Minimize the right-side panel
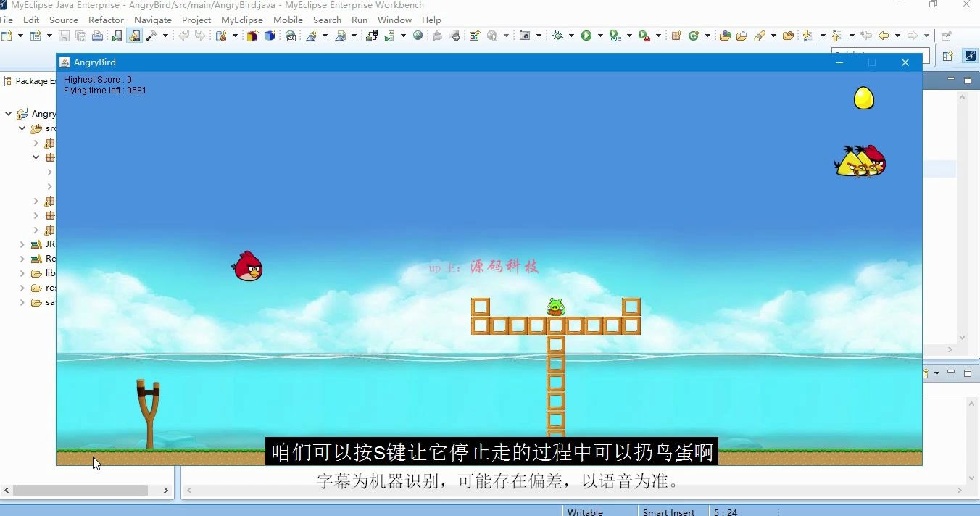This screenshot has width=980, height=516. 950,80
